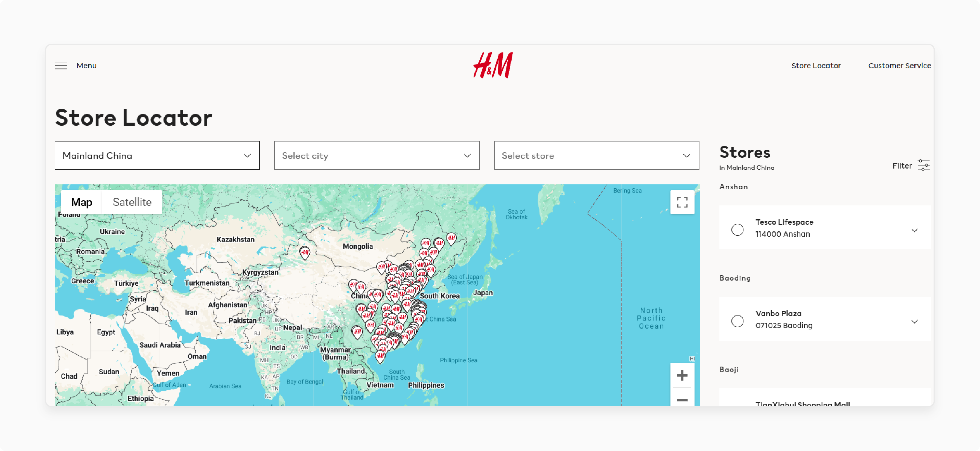Click the India label on the map
The height and width of the screenshot is (451, 980).
pos(277,348)
